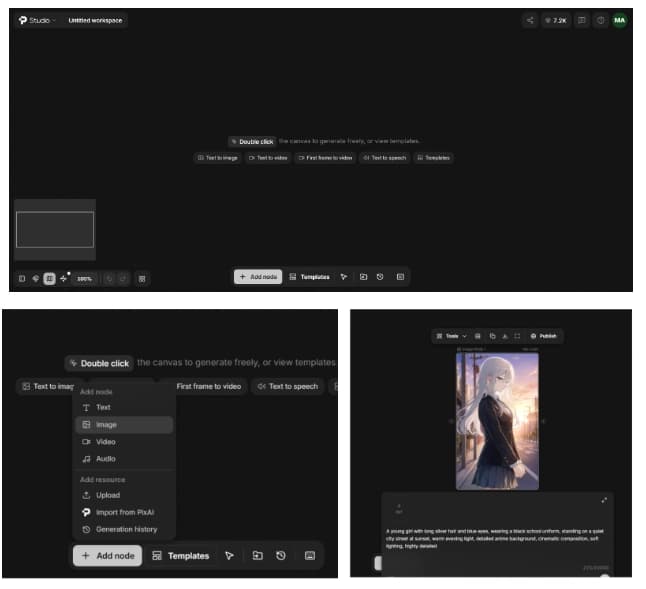Viewport: 646px width, 589px height.
Task: Open the Studio dropdown in the top screenshot
Action: point(37,20)
